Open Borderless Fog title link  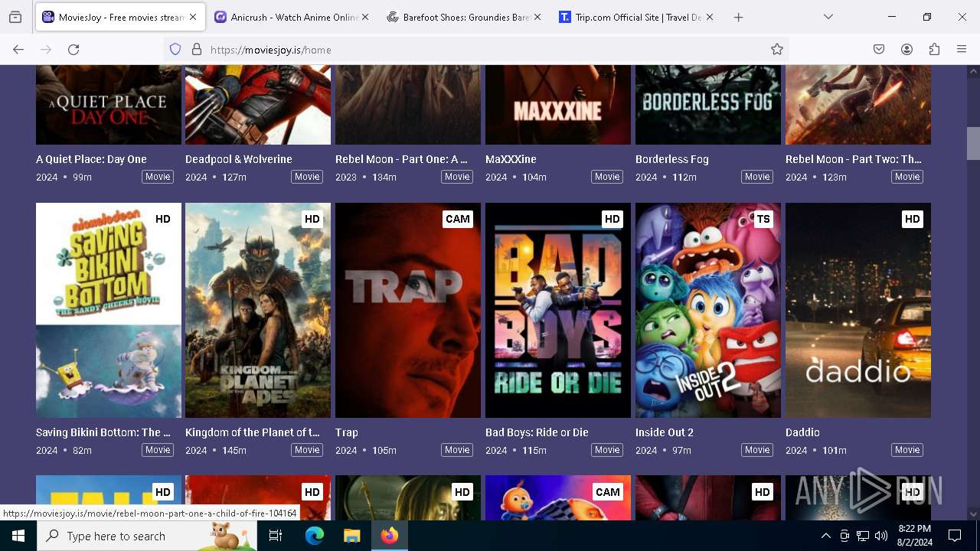[672, 159]
